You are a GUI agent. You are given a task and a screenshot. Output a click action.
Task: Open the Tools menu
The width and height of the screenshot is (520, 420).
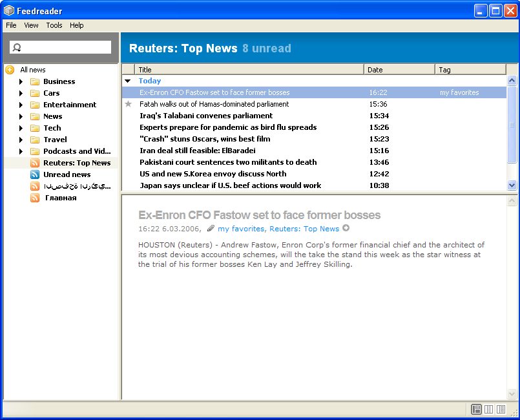click(x=54, y=25)
